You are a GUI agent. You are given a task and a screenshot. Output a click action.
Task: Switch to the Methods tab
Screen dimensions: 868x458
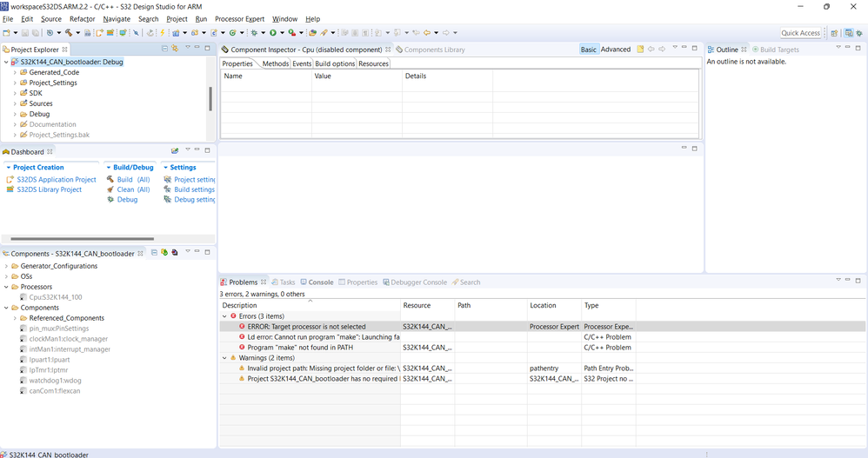(275, 63)
